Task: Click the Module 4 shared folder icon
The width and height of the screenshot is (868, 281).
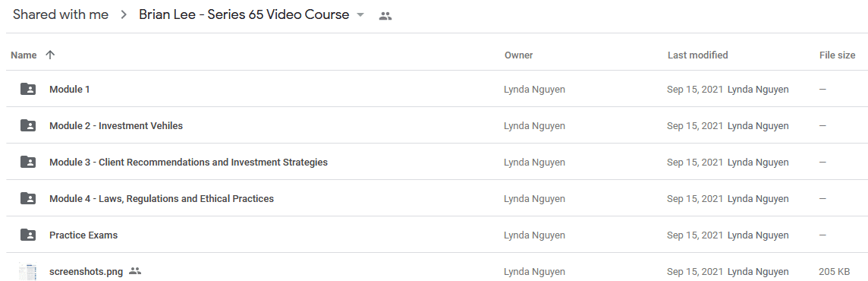Action: (28, 198)
